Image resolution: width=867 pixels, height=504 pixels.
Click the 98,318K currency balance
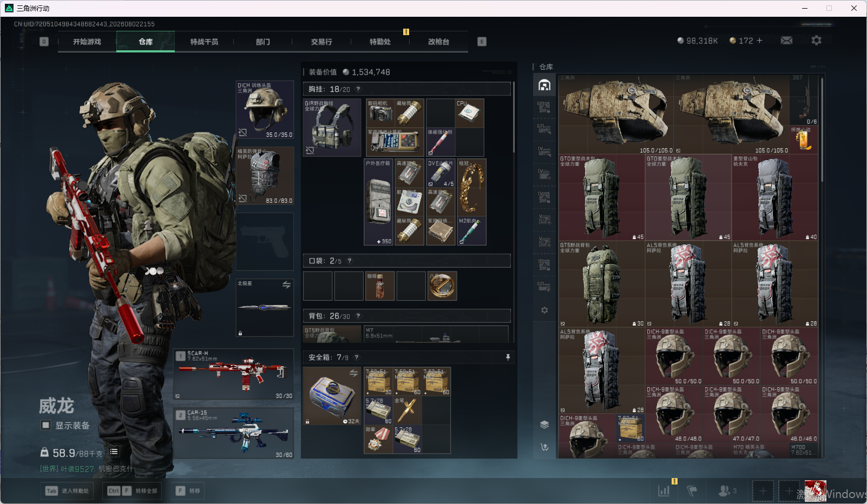point(698,41)
